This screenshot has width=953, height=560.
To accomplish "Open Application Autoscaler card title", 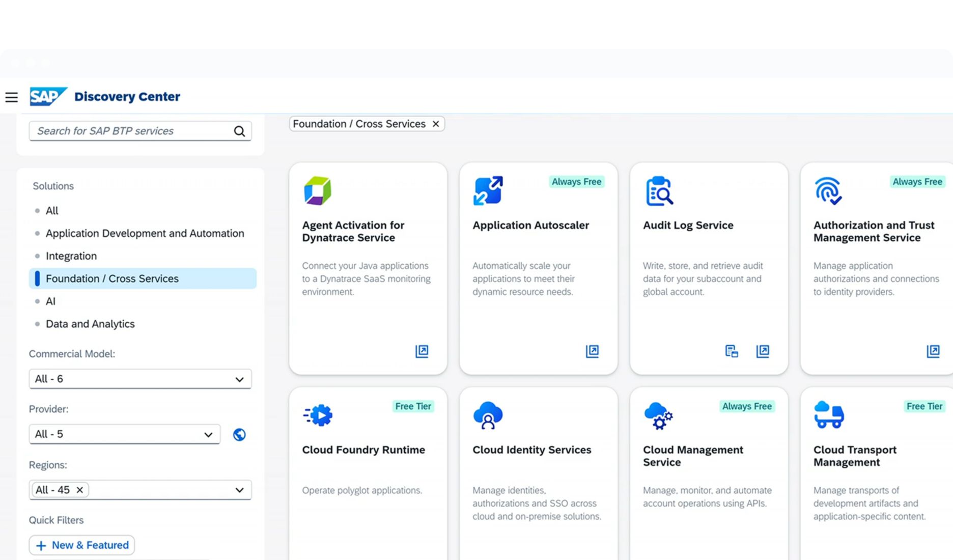I will [x=530, y=226].
